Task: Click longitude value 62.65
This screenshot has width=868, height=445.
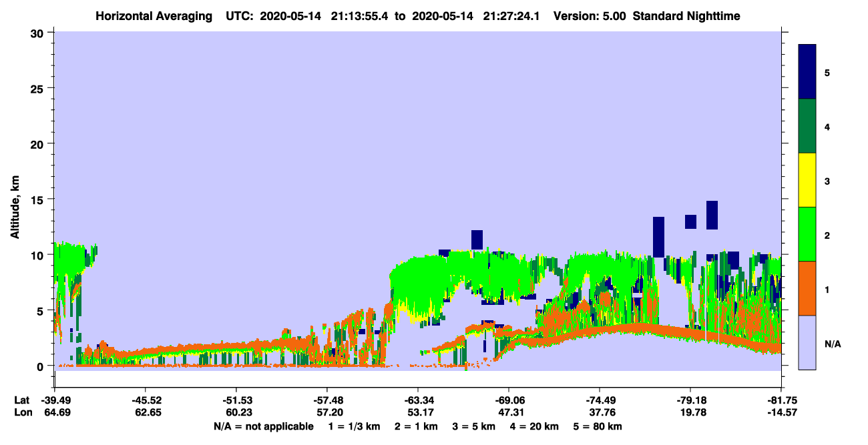Action: 147,412
